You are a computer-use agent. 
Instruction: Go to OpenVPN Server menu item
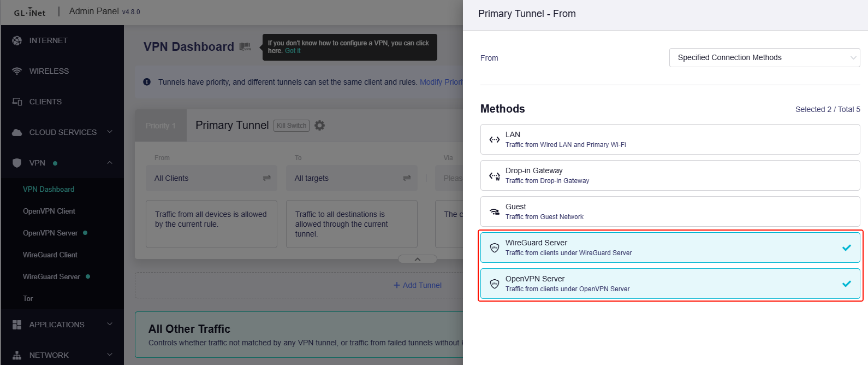(50, 233)
